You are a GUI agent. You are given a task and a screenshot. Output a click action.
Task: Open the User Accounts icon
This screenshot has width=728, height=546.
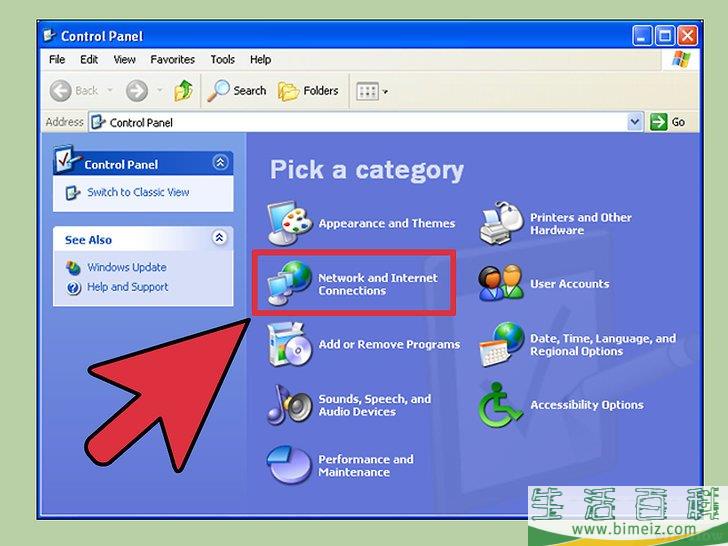pyautogui.click(x=502, y=284)
